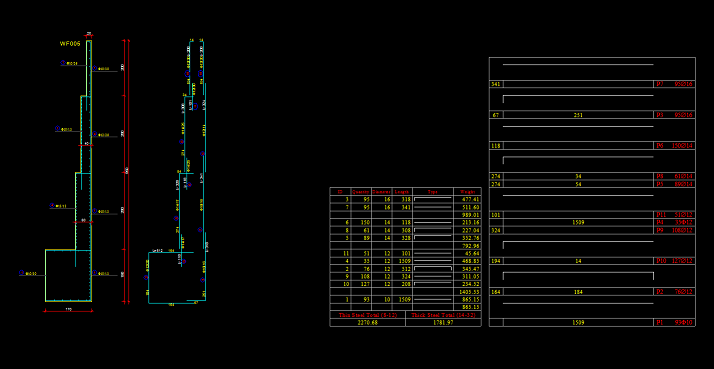Image resolution: width=714 pixels, height=369 pixels.
Task: Select the 477.41 weight cell
Action: point(470,200)
